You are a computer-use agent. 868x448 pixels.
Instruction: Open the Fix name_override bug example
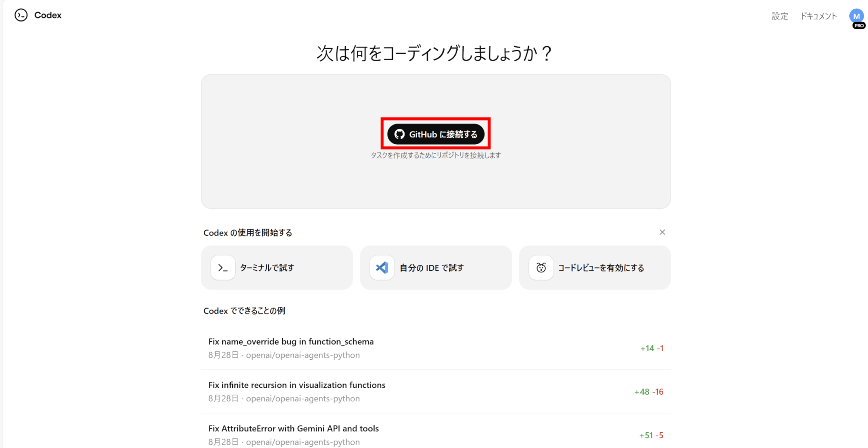coord(291,342)
